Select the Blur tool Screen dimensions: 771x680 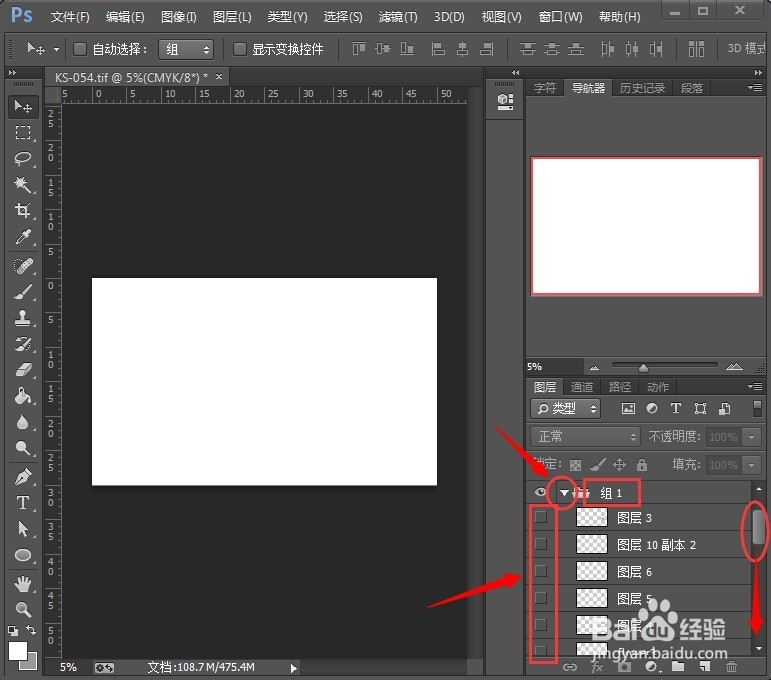(23, 422)
